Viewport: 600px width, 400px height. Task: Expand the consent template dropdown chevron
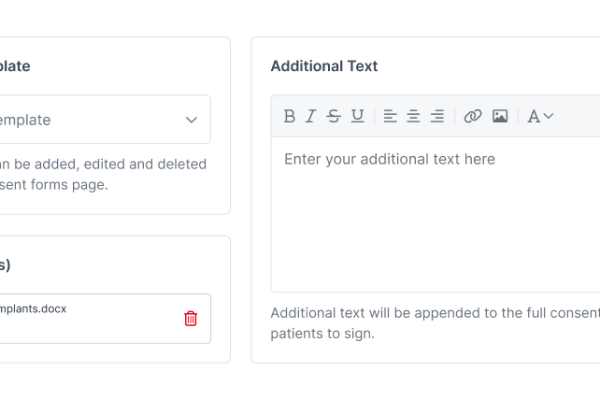click(191, 120)
